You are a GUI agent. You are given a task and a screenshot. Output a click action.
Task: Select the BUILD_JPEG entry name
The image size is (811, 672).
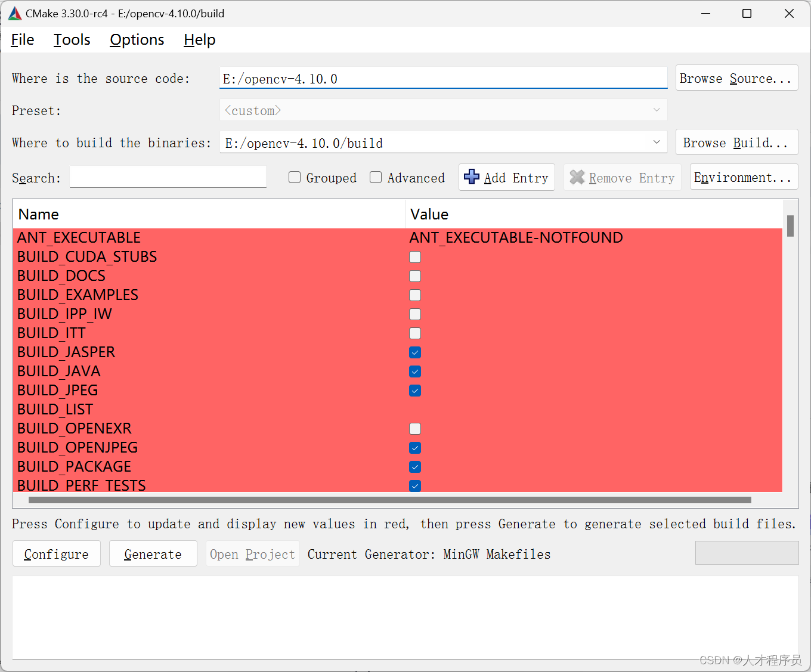[x=58, y=390]
